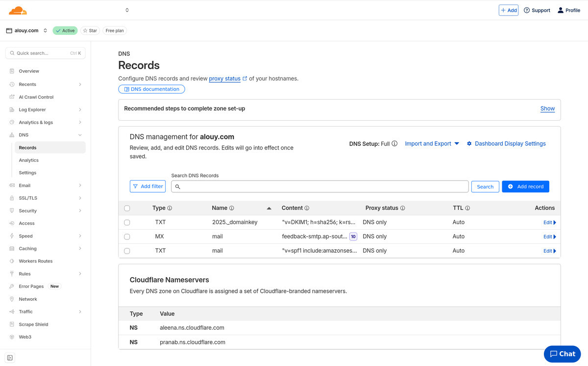Click the info icon beside DNS Setup Full
The image size is (588, 366).
(394, 144)
